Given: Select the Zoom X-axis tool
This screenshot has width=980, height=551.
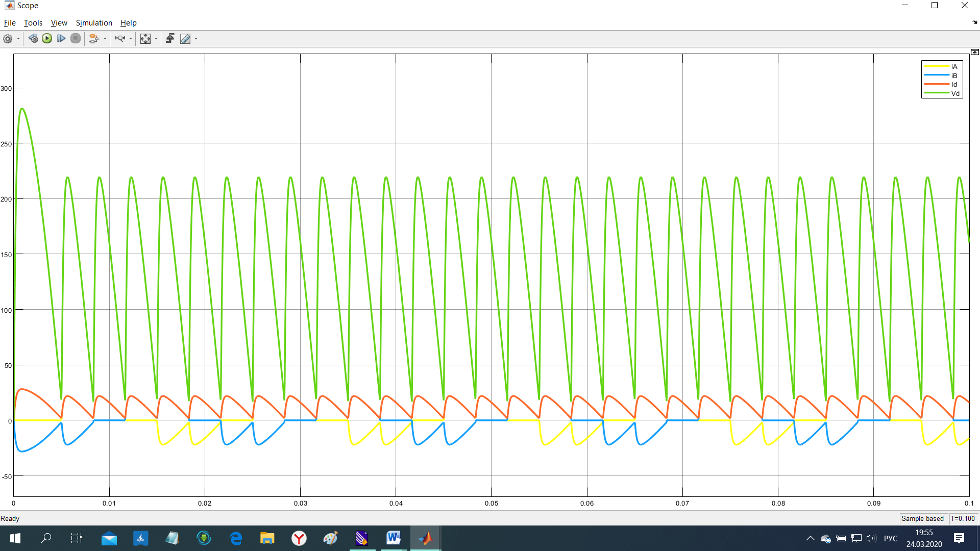Looking at the screenshot, I should (x=120, y=39).
